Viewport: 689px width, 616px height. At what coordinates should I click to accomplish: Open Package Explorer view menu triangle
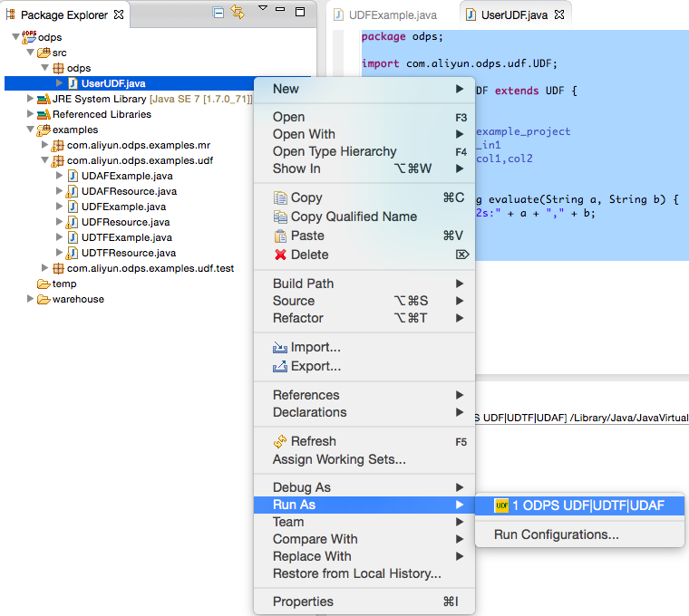coord(263,8)
